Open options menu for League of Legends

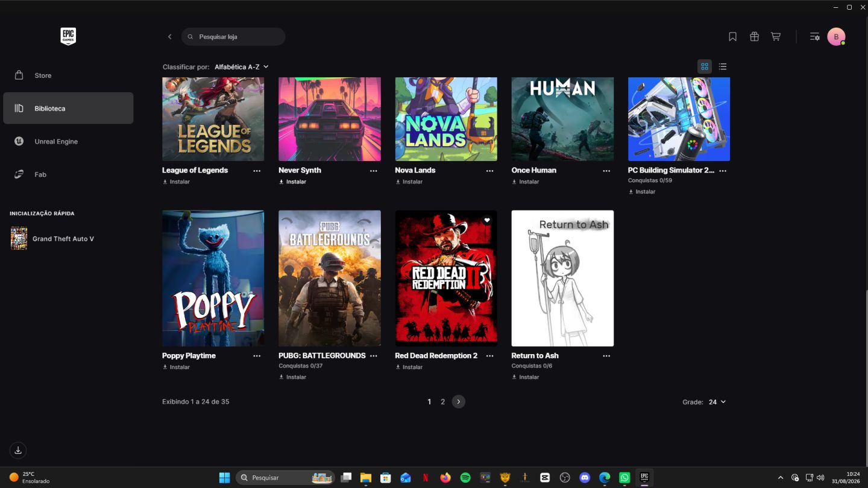pos(257,171)
